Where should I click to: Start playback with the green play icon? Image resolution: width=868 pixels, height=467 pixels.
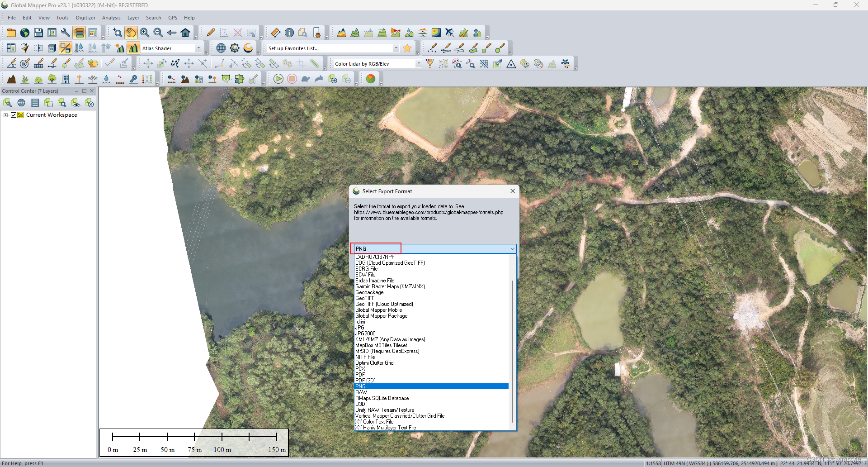[278, 79]
